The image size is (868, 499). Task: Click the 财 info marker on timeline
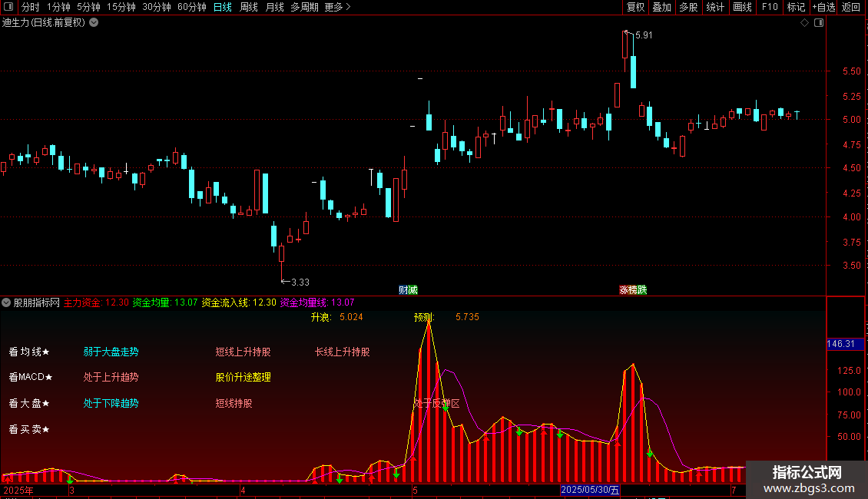click(403, 290)
